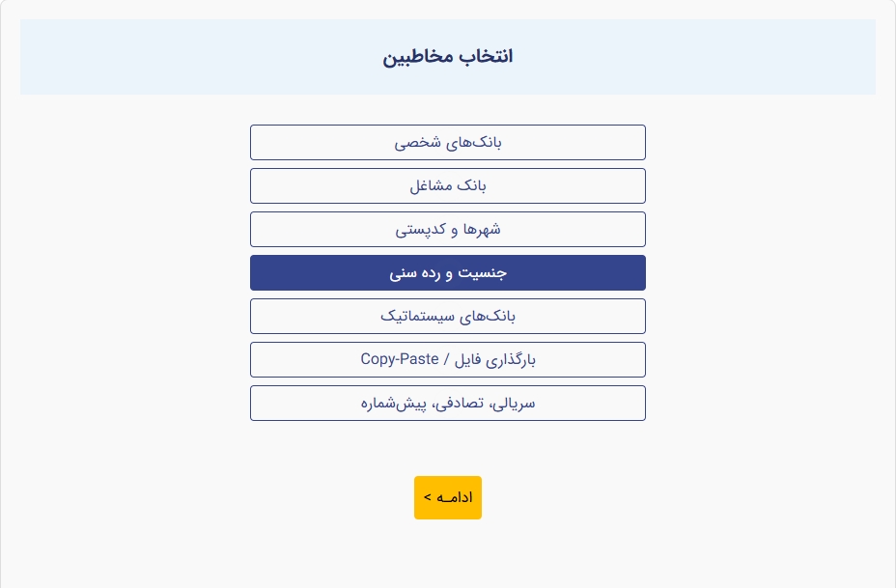This screenshot has width=896, height=588.
Task: Choose the Copy-Paste file upload method
Action: (447, 359)
